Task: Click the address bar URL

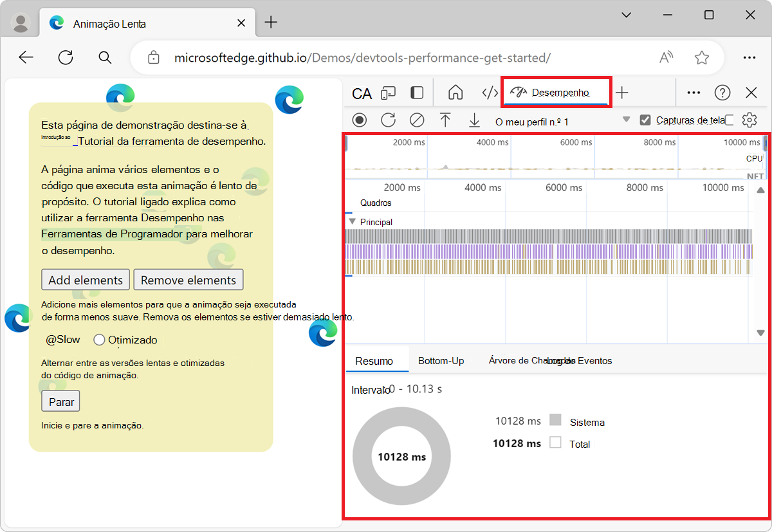Action: pos(362,57)
